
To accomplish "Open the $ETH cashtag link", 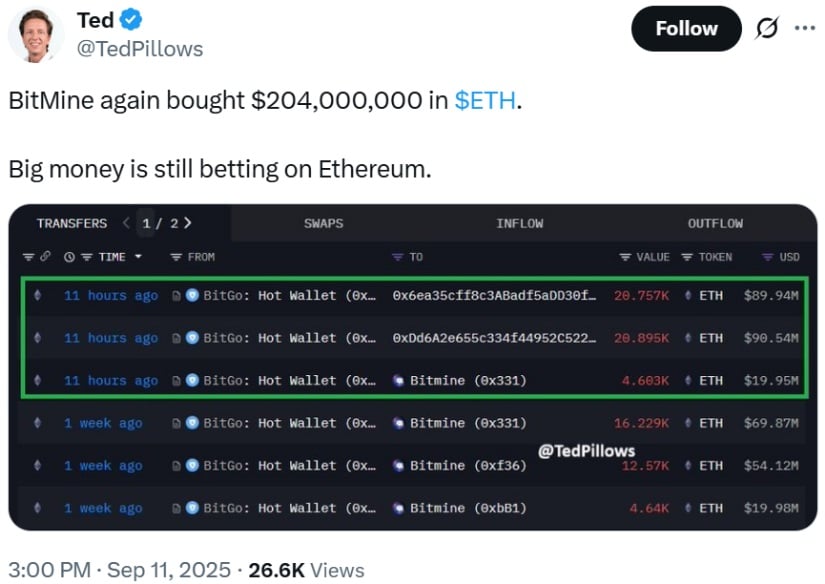I will tap(485, 100).
